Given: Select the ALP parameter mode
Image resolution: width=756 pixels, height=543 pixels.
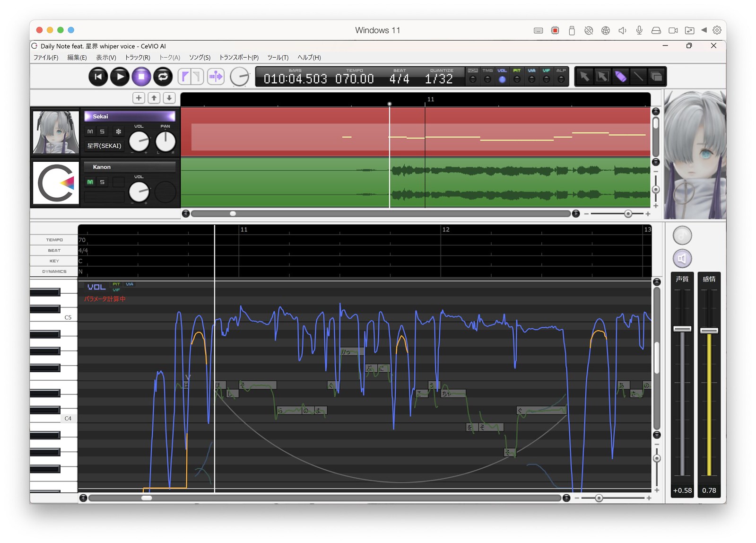Looking at the screenshot, I should (561, 76).
